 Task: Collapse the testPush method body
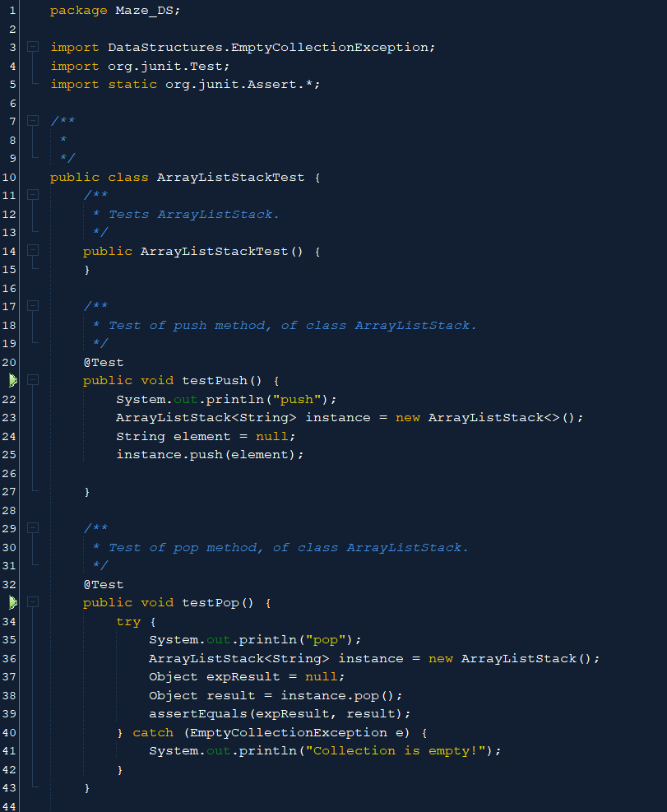point(31,380)
